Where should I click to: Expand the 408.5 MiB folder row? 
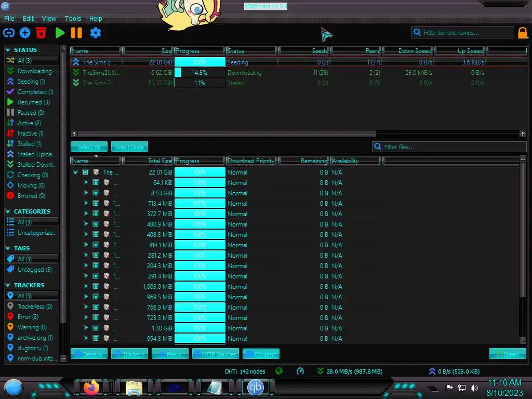click(86, 234)
